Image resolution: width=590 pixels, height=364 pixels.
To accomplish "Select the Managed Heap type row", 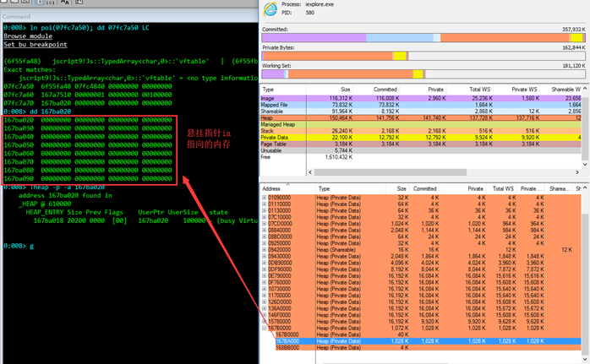I will pyautogui.click(x=421, y=124).
